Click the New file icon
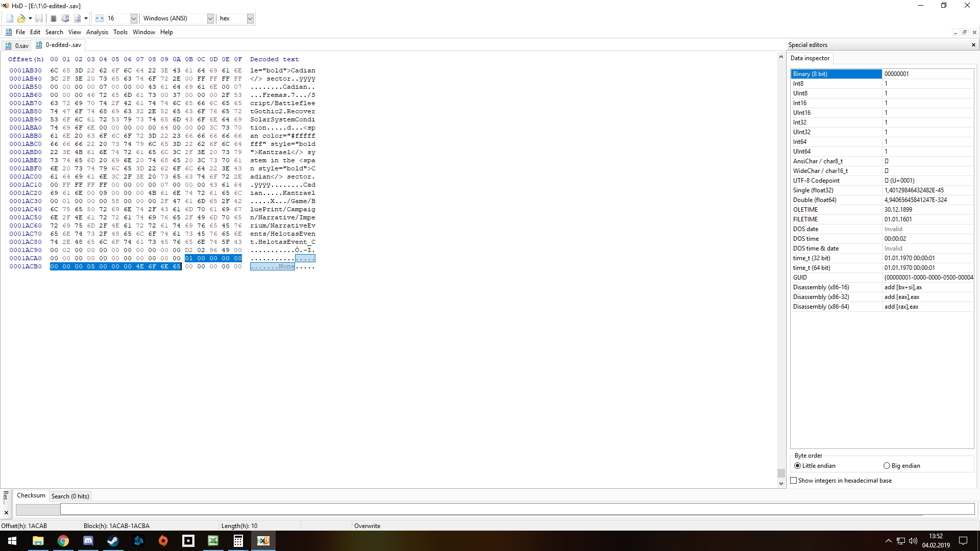Image resolution: width=980 pixels, height=551 pixels. click(10, 18)
